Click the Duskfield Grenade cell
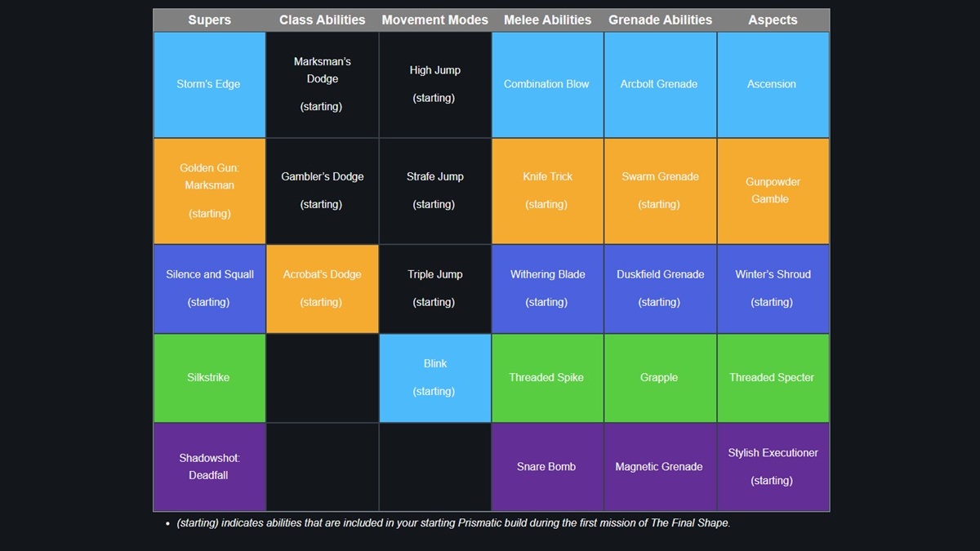 [x=659, y=288]
